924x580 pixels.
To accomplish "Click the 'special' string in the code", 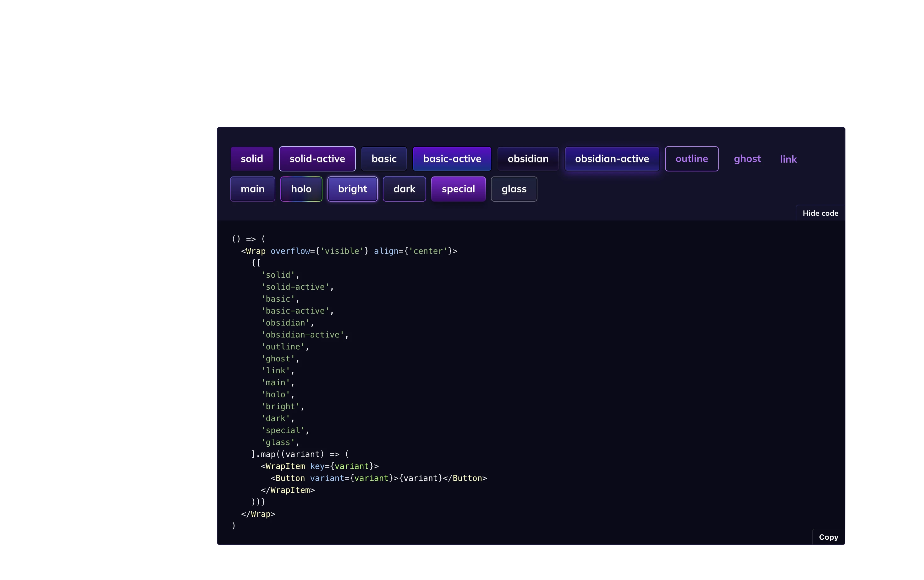I will tap(283, 430).
